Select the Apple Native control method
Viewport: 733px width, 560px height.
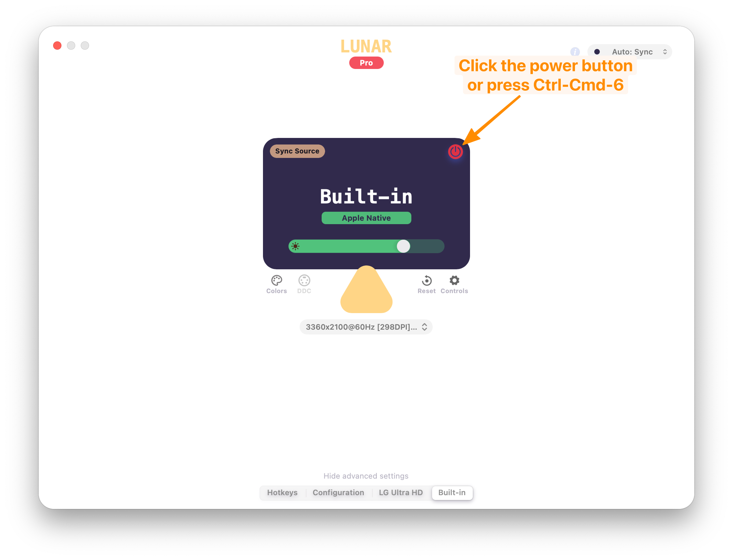365,218
